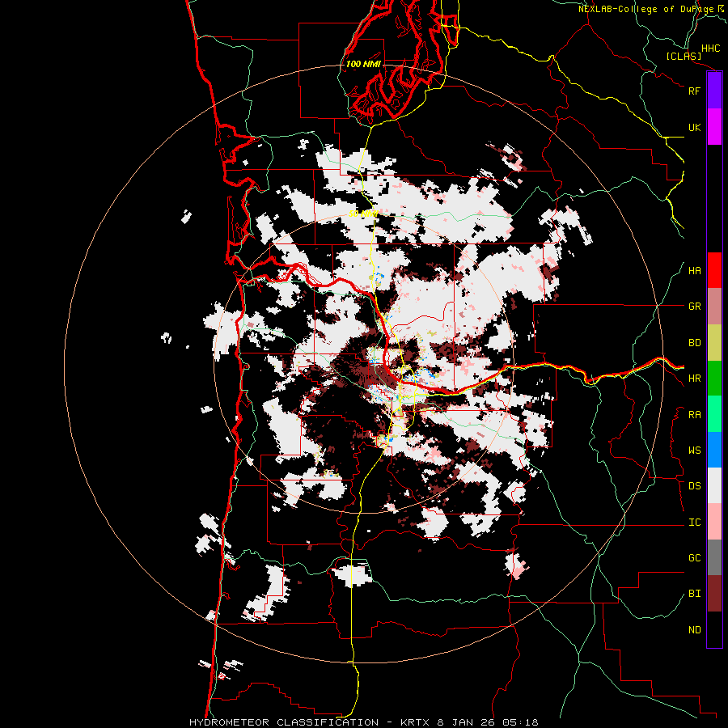Click the ND legend label
728x728 pixels.
(x=694, y=630)
